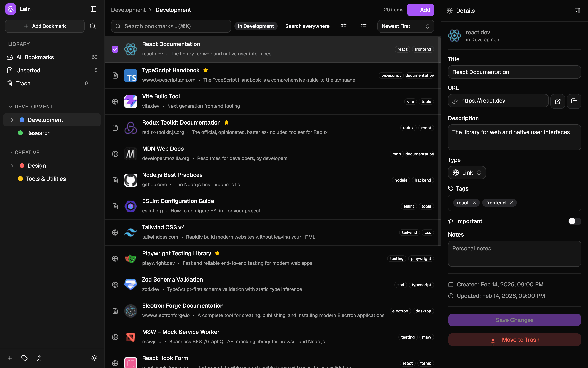This screenshot has width=588, height=368.
Task: Toggle the sidebar panel icon next to Lain
Action: (x=93, y=9)
